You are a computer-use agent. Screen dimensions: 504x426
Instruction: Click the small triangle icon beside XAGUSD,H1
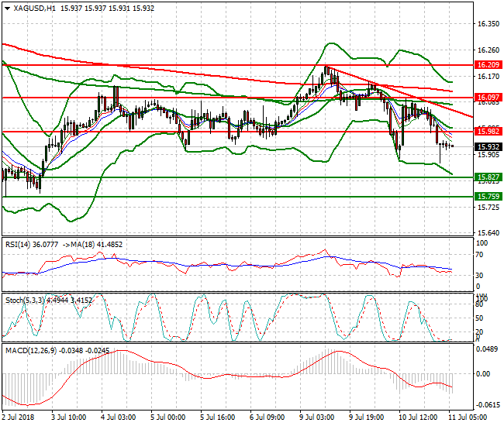[6, 7]
